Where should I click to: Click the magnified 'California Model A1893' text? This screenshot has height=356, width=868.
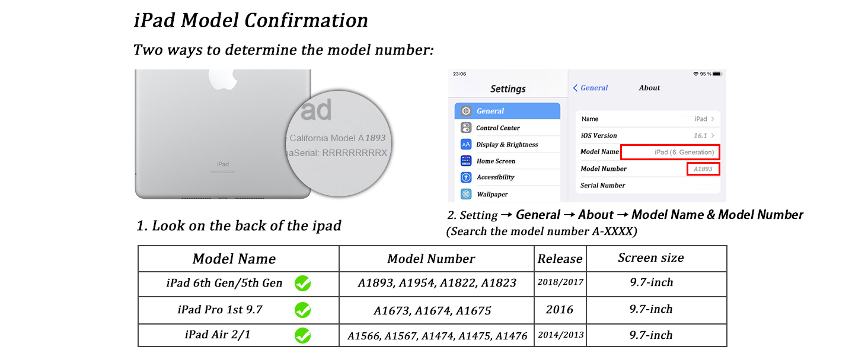(337, 138)
